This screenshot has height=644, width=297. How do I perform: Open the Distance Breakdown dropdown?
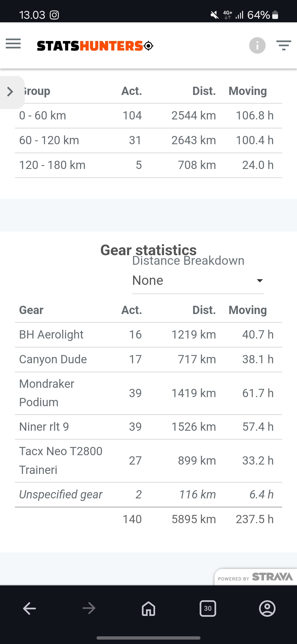click(x=197, y=280)
